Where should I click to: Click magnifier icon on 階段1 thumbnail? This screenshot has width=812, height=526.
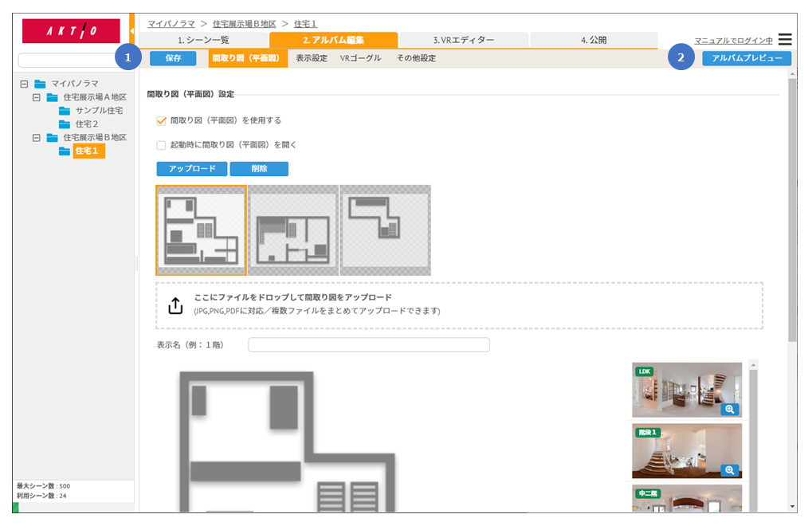(730, 469)
